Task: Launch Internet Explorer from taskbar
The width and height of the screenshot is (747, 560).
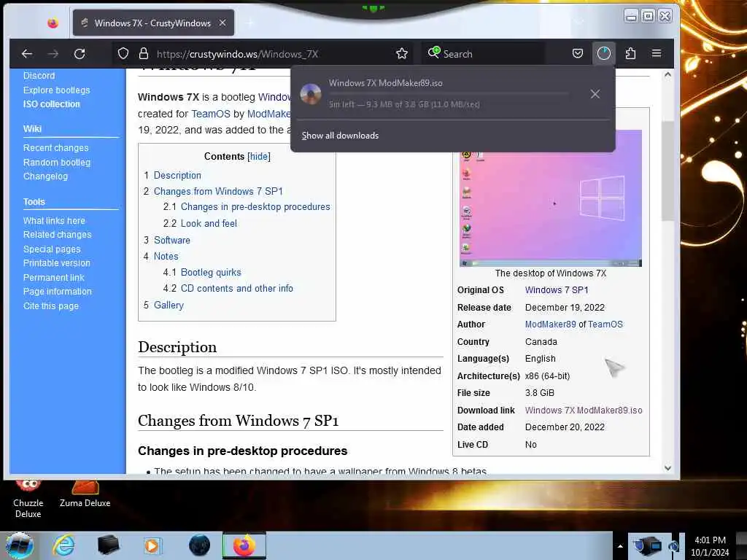Action: click(63, 545)
